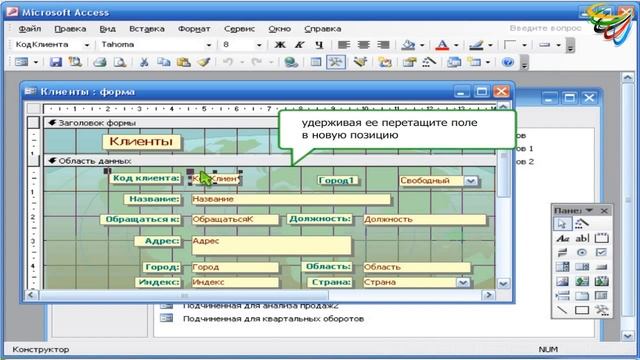Pick the Check Box tool in toolbox
This screenshot has height=360, width=640.
click(602, 252)
